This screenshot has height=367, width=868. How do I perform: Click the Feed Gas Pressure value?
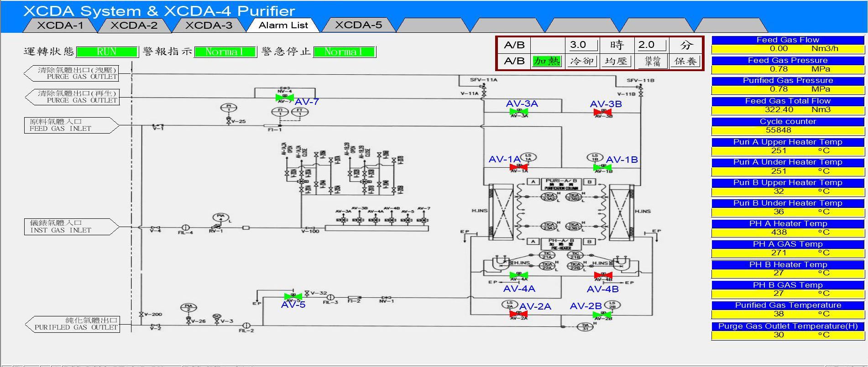pos(788,69)
